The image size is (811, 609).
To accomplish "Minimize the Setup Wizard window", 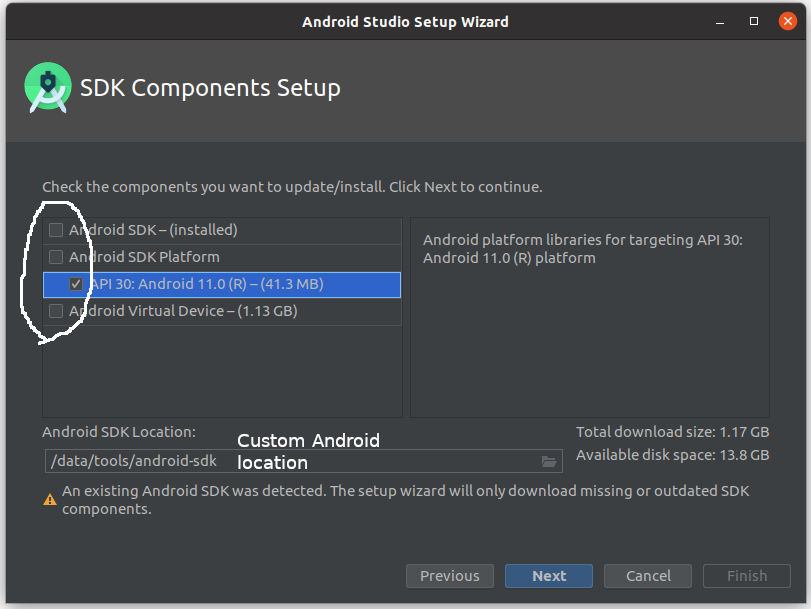I will tap(719, 22).
